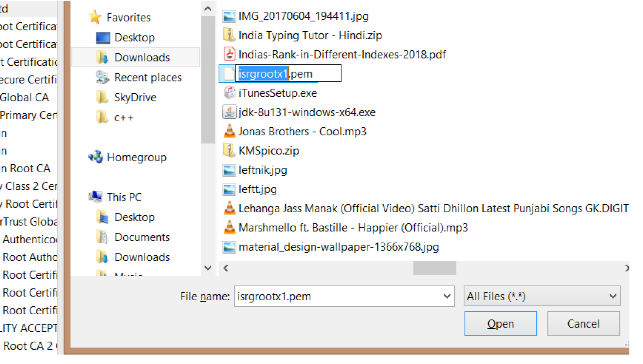
Task: Click the jdk-8u131 Java installer icon
Action: (x=229, y=112)
